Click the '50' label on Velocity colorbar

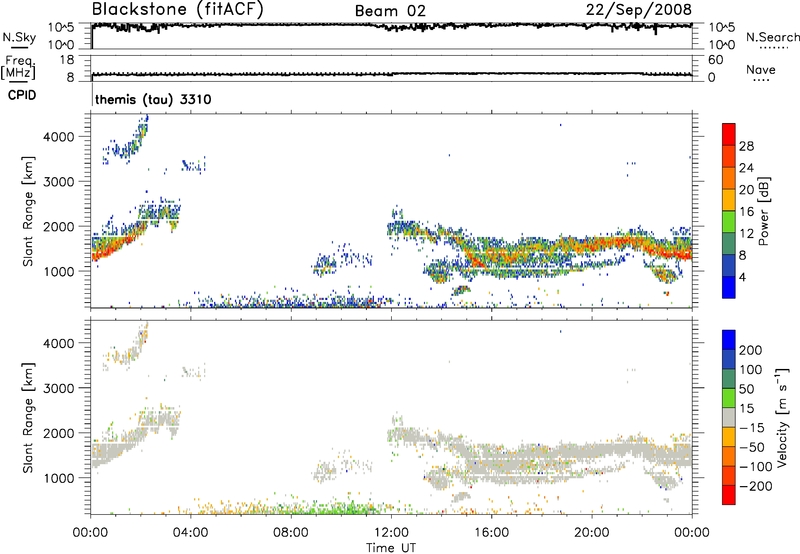click(x=746, y=389)
